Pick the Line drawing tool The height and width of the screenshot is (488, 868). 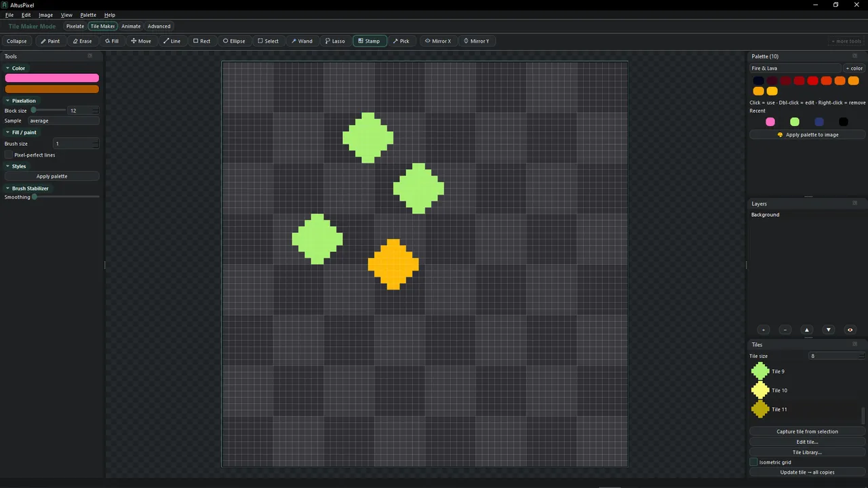pyautogui.click(x=172, y=41)
